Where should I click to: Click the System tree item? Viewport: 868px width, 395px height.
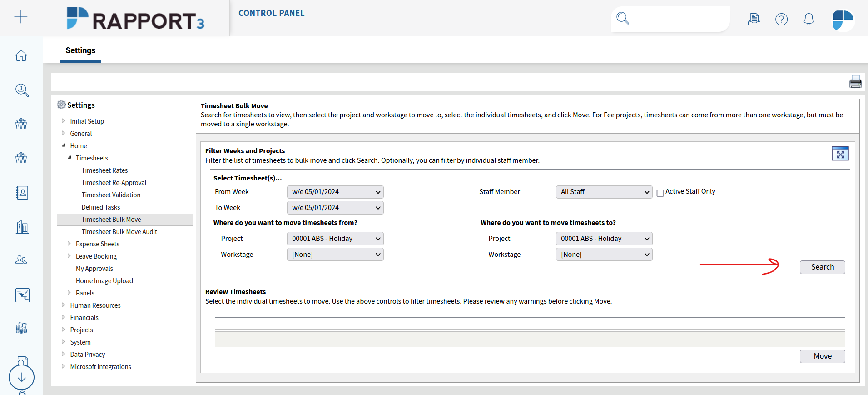pos(80,342)
